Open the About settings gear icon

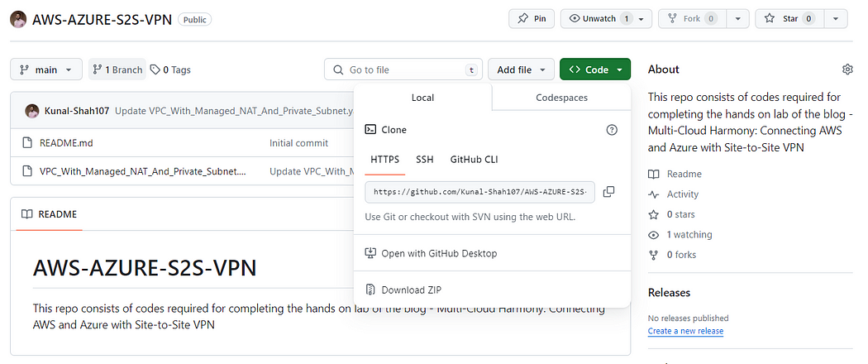click(x=847, y=69)
